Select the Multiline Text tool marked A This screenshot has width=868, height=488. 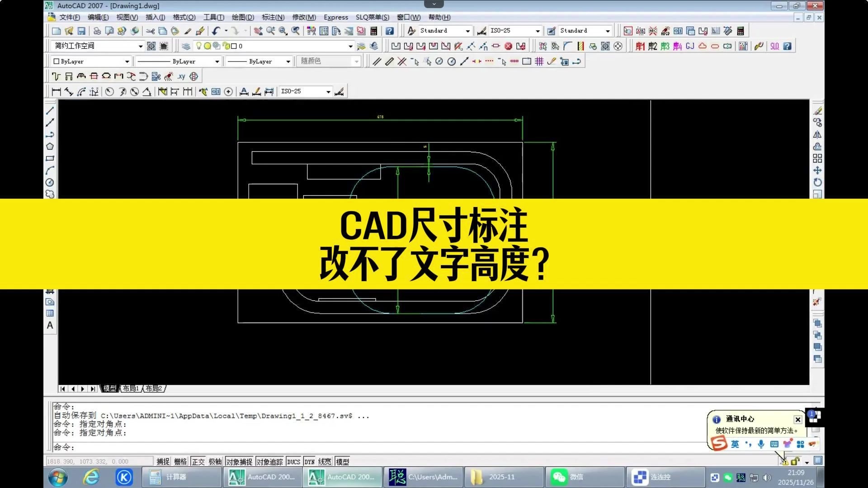pyautogui.click(x=50, y=326)
